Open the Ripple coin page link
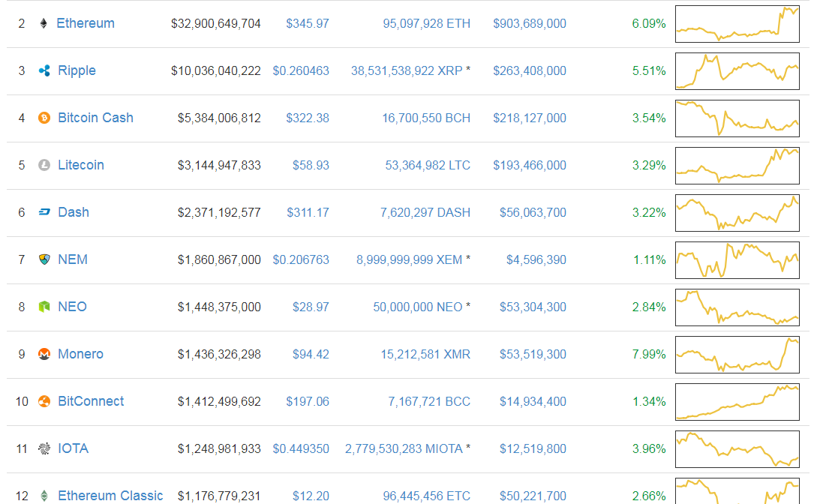This screenshot has width=820, height=504. point(77,70)
